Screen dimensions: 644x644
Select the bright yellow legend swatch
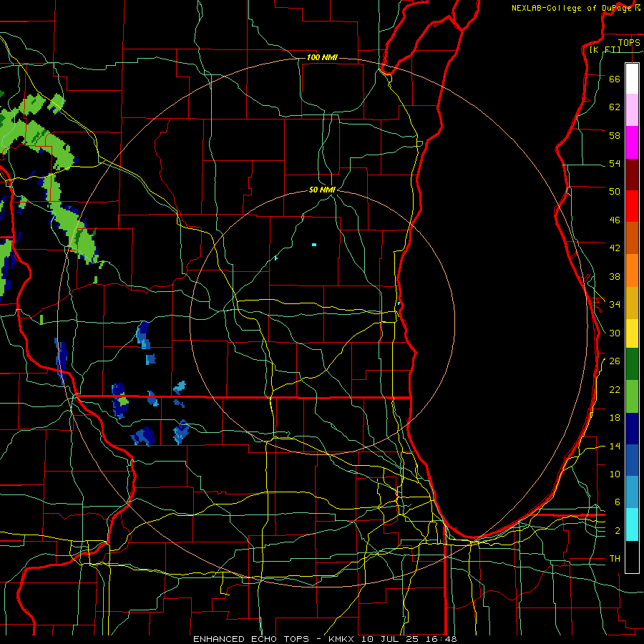click(x=632, y=333)
